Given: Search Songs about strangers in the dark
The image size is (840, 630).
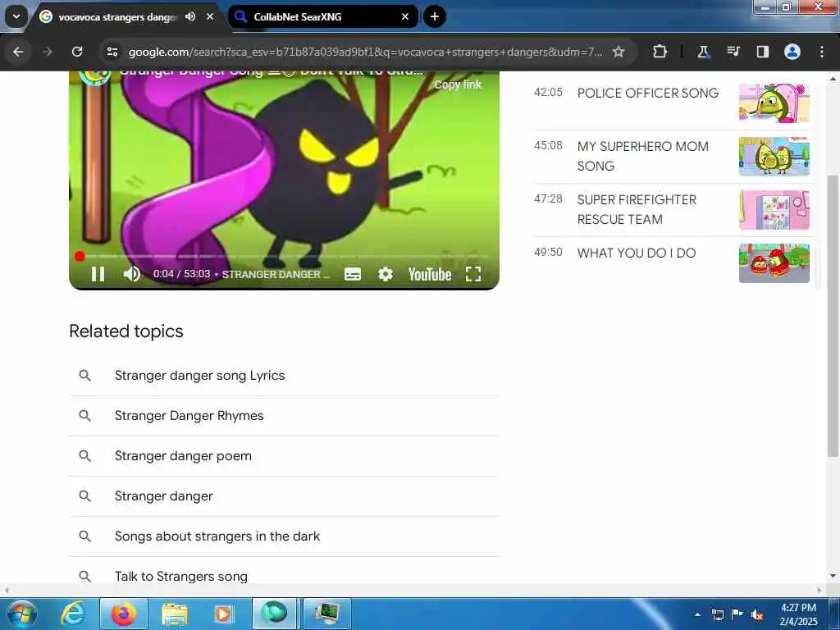Looking at the screenshot, I should point(284,536).
